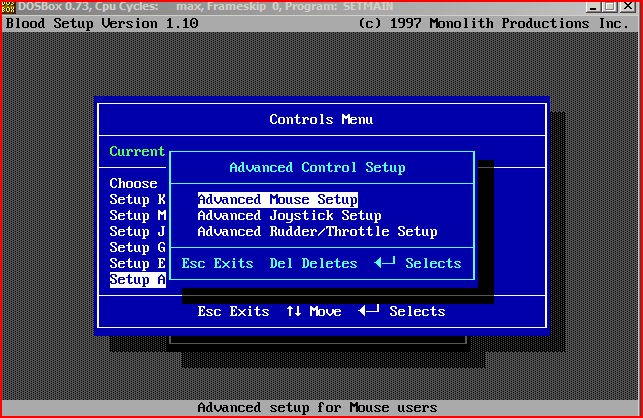
Task: Click 'Esc Exits' in Controls Menu footer
Action: pyautogui.click(x=233, y=311)
